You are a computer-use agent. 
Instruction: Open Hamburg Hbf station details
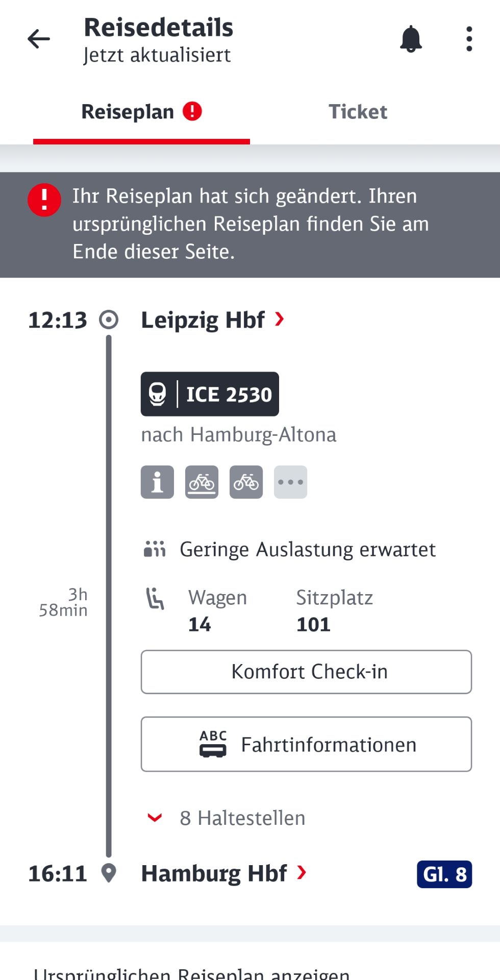[223, 873]
